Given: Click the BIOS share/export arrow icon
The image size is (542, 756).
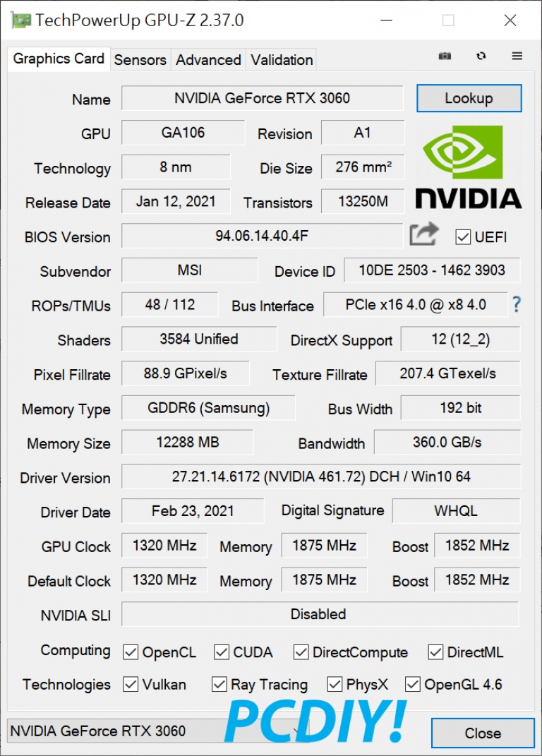Looking at the screenshot, I should [x=424, y=234].
